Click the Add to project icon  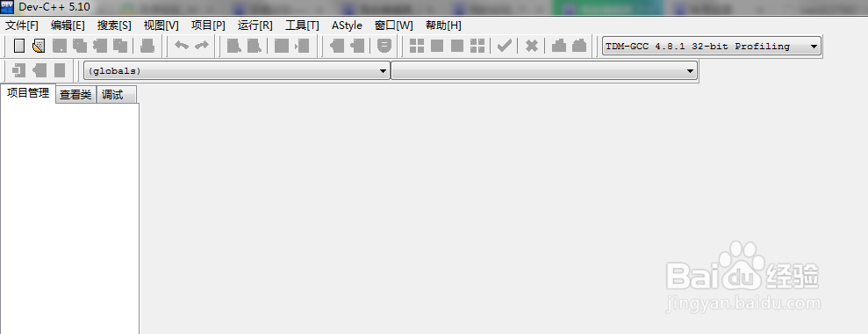tap(336, 46)
